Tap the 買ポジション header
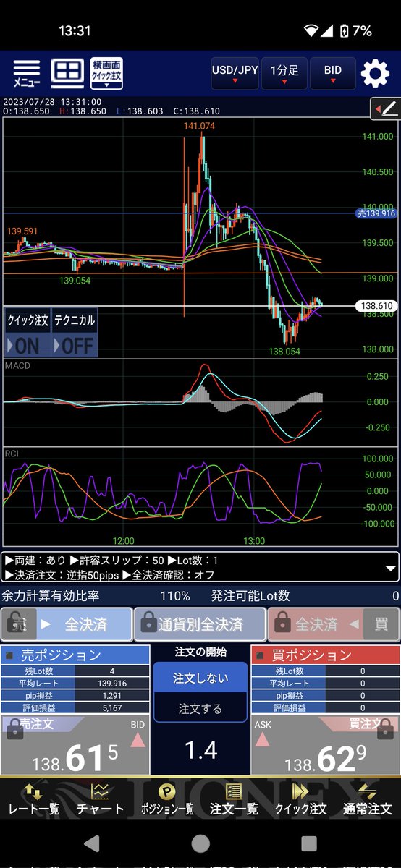 325,655
